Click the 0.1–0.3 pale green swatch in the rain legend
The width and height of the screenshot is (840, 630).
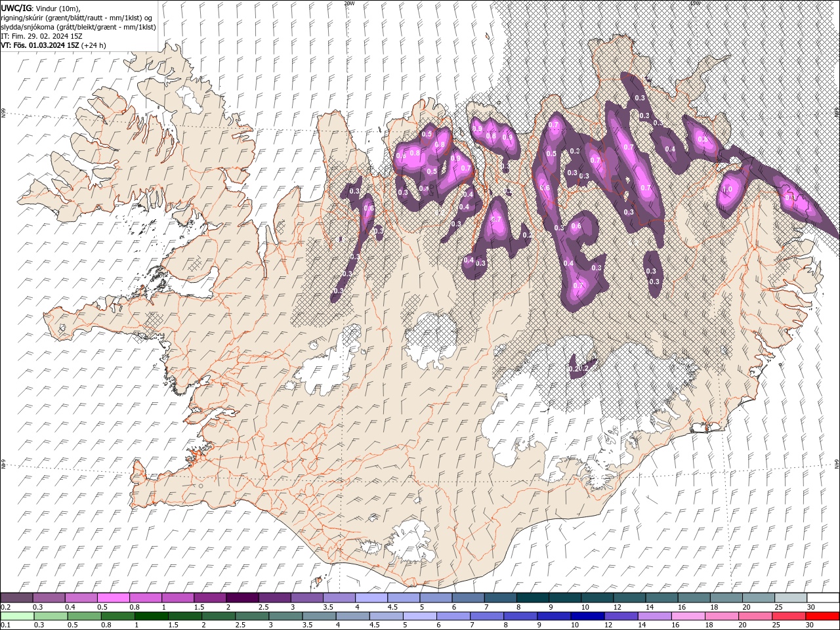coord(17,616)
